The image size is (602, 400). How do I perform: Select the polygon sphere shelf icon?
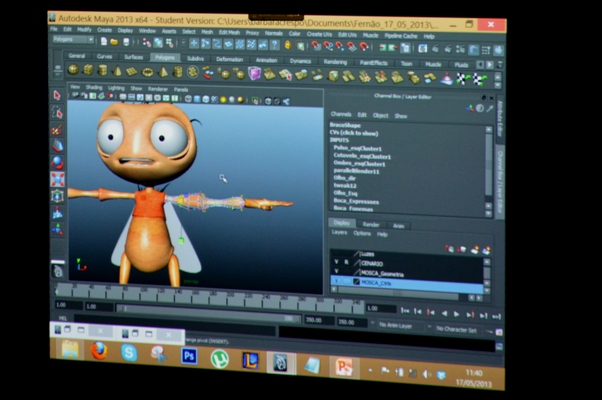click(x=73, y=70)
